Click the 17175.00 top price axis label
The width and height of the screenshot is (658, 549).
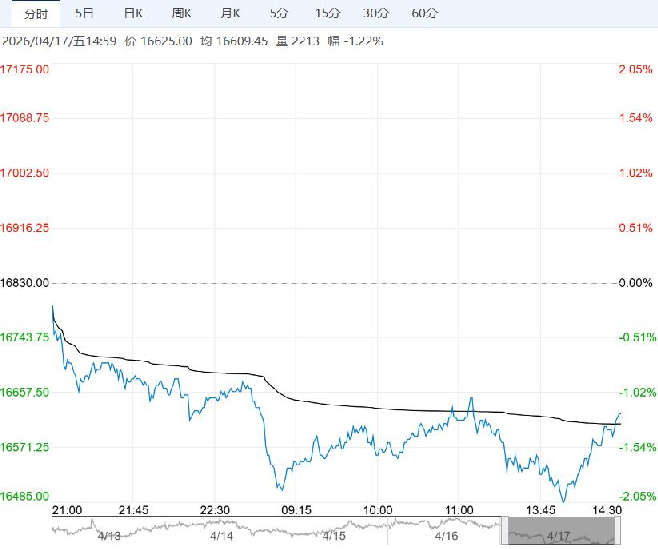(x=25, y=70)
